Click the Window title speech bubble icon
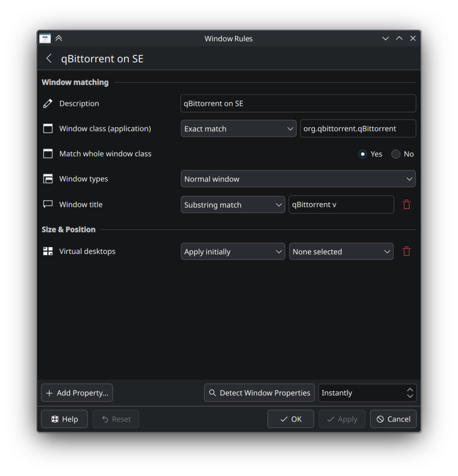This screenshot has height=476, width=458. 48,204
